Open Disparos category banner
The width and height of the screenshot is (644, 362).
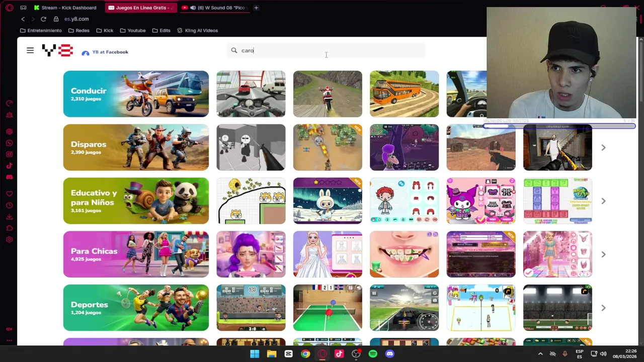pos(136,147)
